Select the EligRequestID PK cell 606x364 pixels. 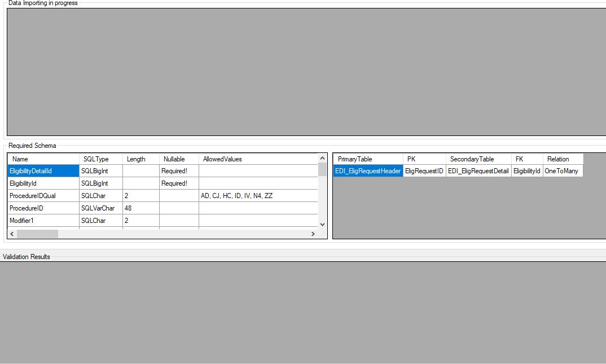pos(424,171)
